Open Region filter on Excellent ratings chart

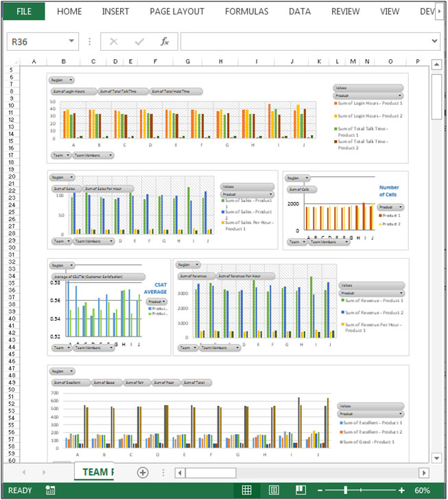pyautogui.click(x=62, y=371)
